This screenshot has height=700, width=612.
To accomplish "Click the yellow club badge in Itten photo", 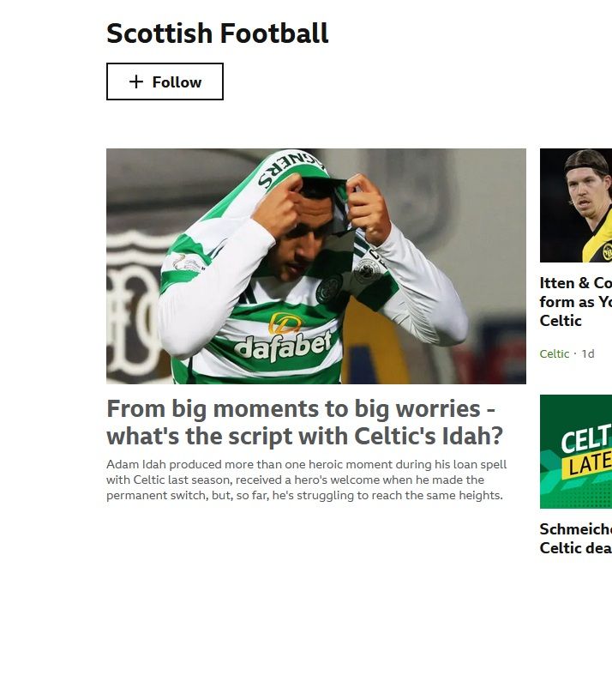I will click(606, 252).
